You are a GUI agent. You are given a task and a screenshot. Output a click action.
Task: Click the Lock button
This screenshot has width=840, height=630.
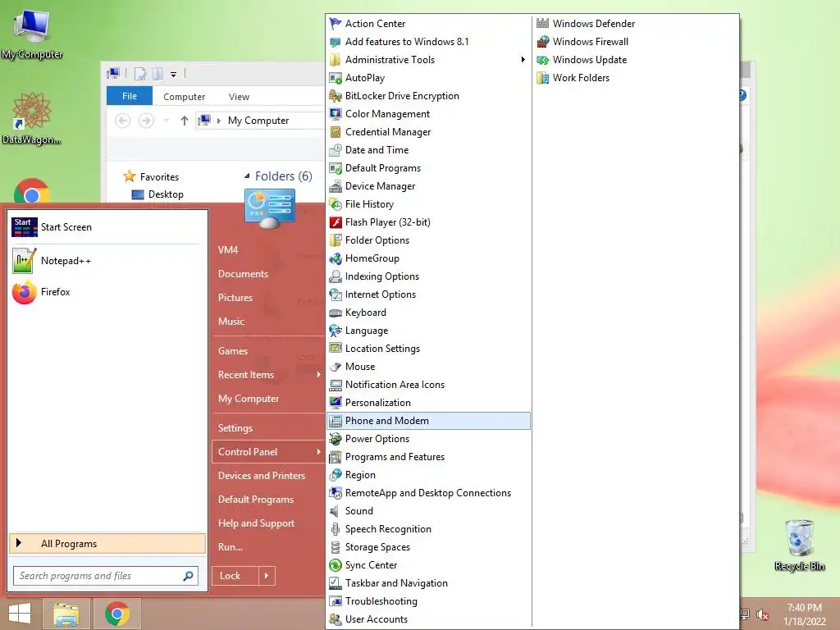pyautogui.click(x=235, y=576)
